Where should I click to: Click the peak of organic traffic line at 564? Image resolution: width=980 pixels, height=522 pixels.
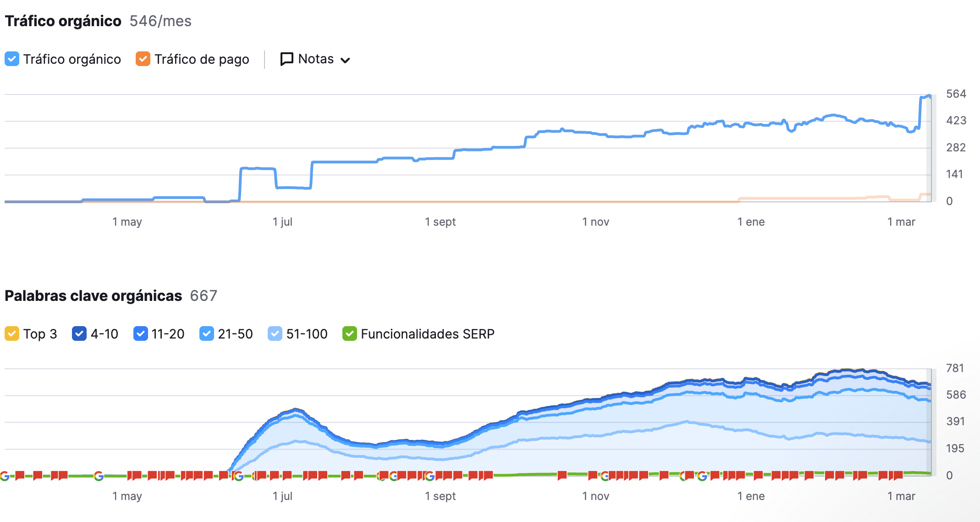coord(929,96)
